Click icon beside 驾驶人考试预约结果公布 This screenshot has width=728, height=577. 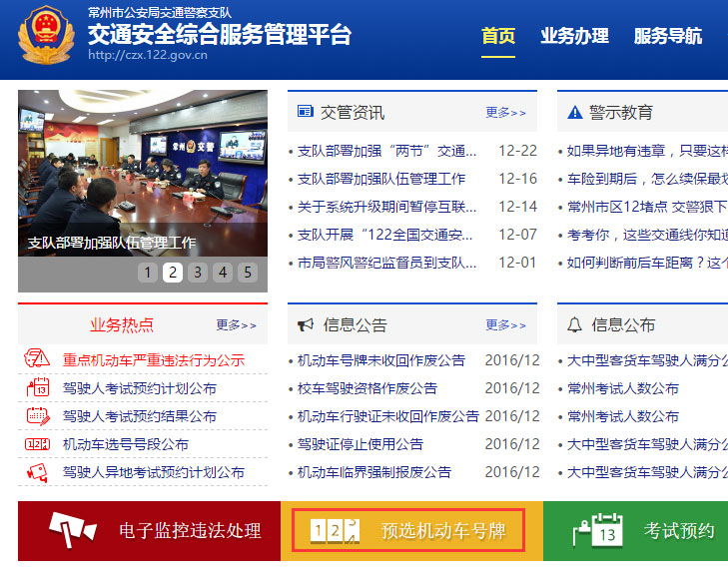(37, 416)
